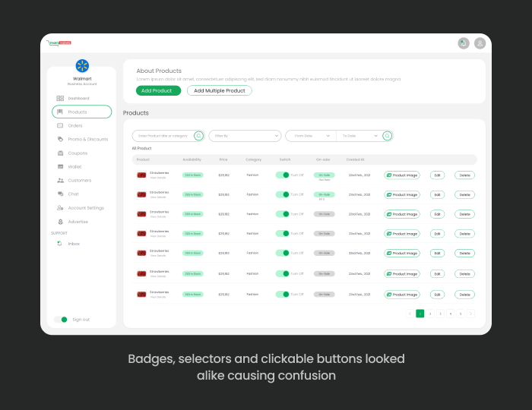The image size is (532, 410).
Task: Click the Customers people icon
Action: click(x=60, y=180)
